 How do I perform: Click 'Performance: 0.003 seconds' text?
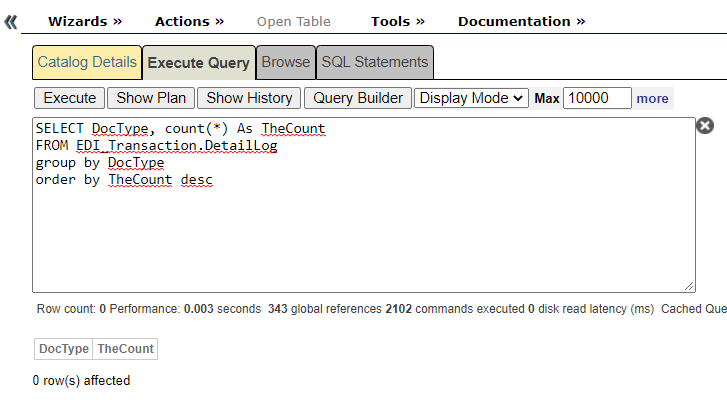point(185,309)
